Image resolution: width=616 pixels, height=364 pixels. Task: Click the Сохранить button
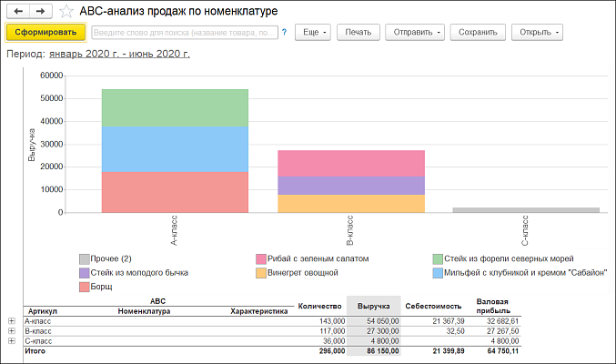(x=478, y=33)
